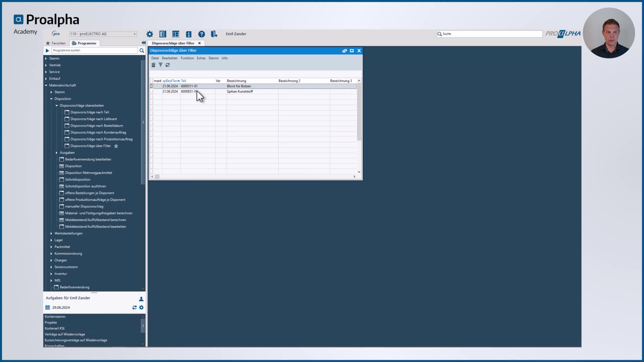644x362 pixels.
Task: Click the run program play arrow icon
Action: point(47,50)
